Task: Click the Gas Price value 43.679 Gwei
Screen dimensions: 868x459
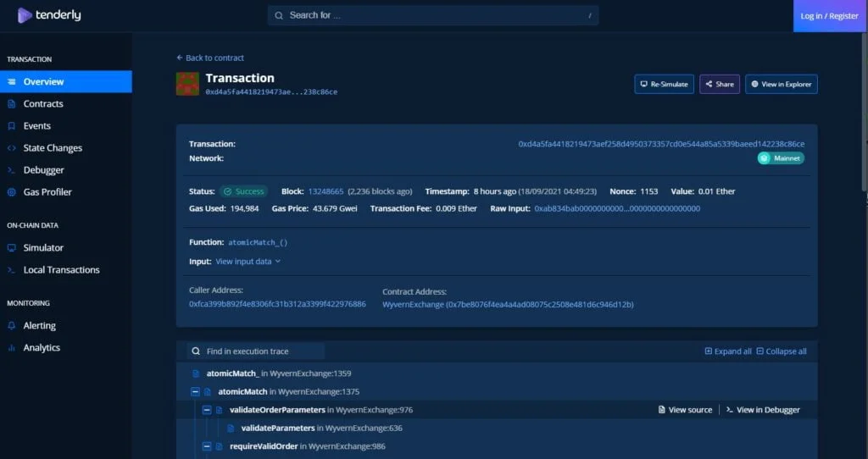Action: pos(335,208)
